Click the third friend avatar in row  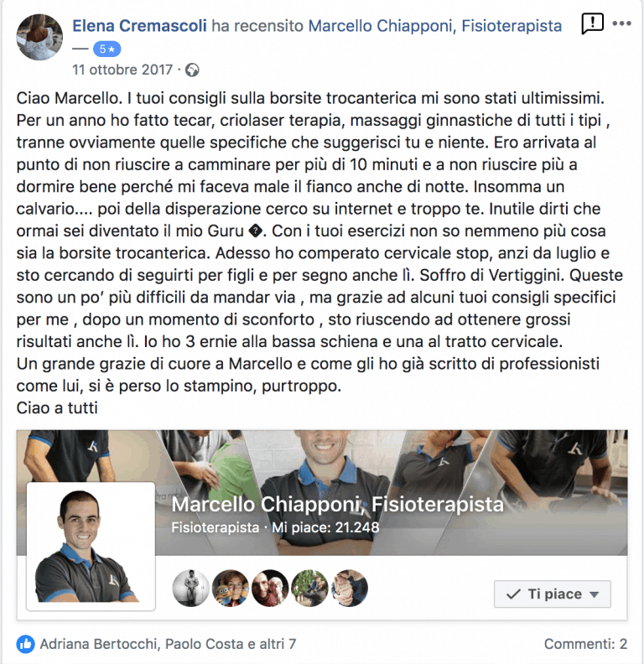[x=270, y=589]
